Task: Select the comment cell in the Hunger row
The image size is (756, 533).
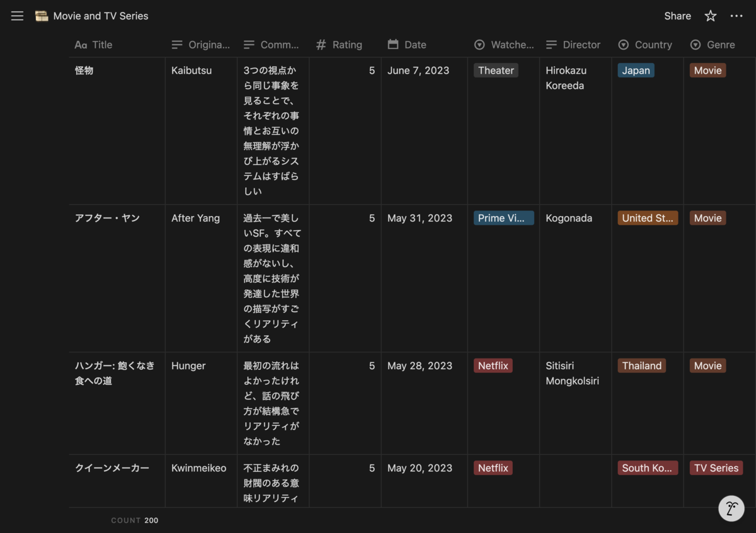Action: click(273, 403)
